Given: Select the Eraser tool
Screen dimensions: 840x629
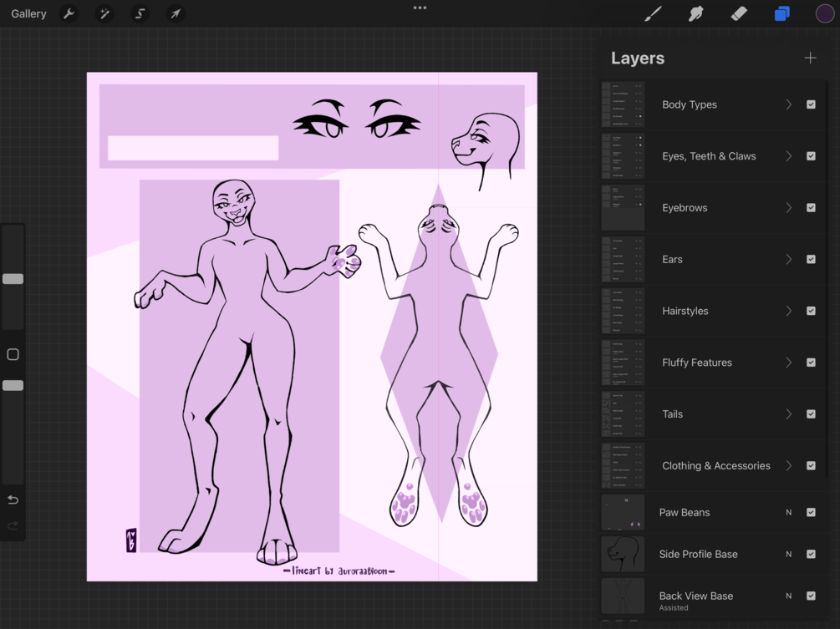Looking at the screenshot, I should (739, 13).
